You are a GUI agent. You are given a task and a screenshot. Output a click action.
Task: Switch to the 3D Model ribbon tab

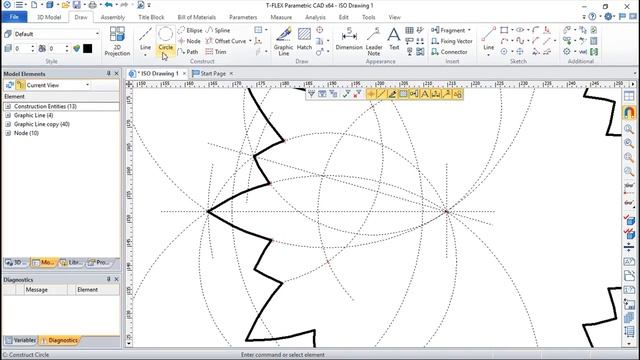pyautogui.click(x=49, y=17)
